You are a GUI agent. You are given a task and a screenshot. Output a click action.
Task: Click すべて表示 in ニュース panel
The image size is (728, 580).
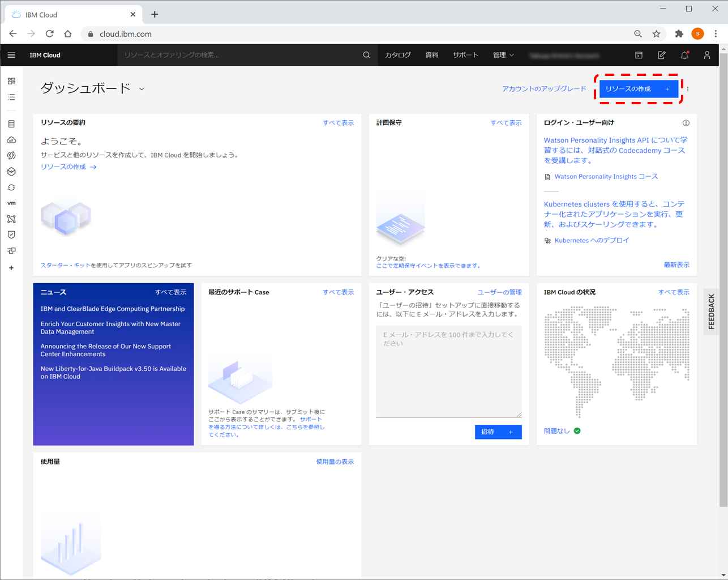(x=171, y=292)
